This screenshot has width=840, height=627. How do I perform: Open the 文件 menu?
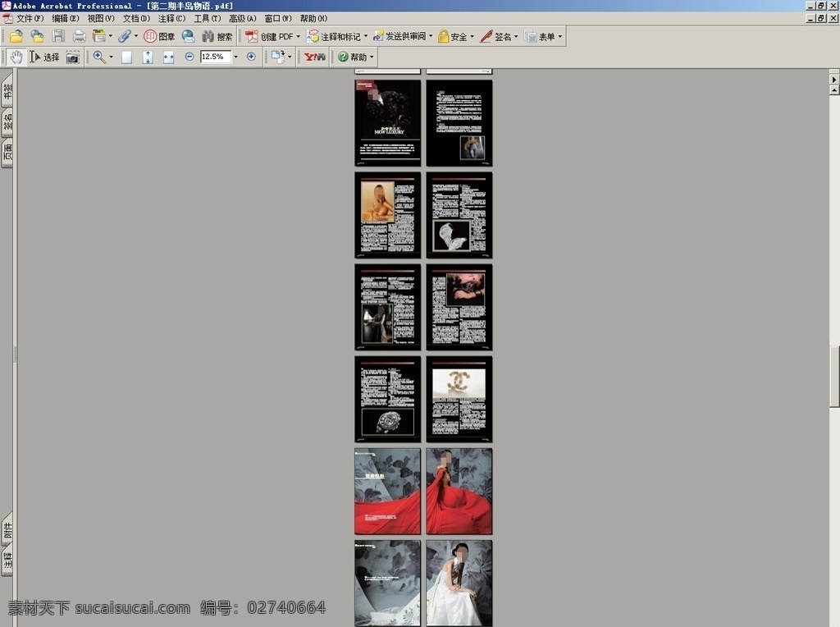30,18
